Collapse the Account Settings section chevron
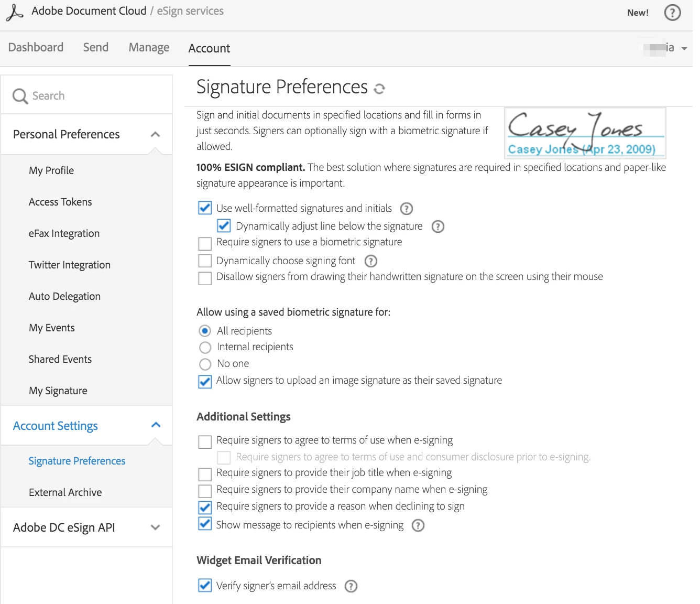This screenshot has height=604, width=700. pos(156,425)
